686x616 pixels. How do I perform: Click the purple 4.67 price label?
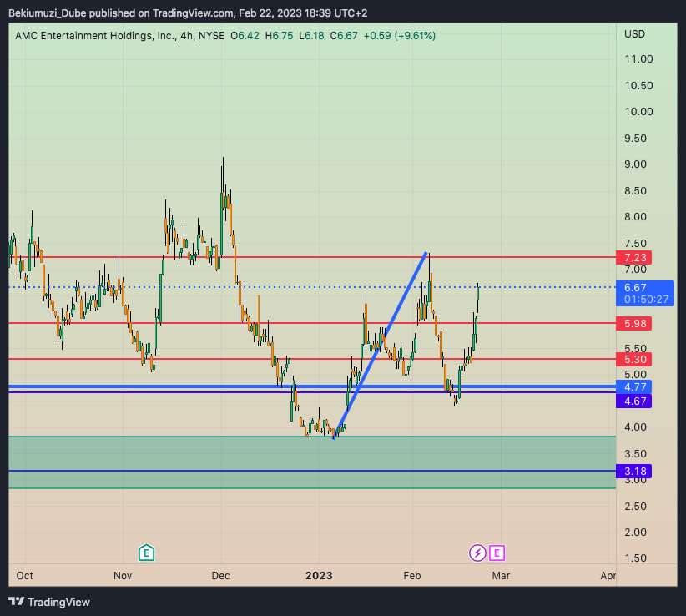(x=633, y=401)
